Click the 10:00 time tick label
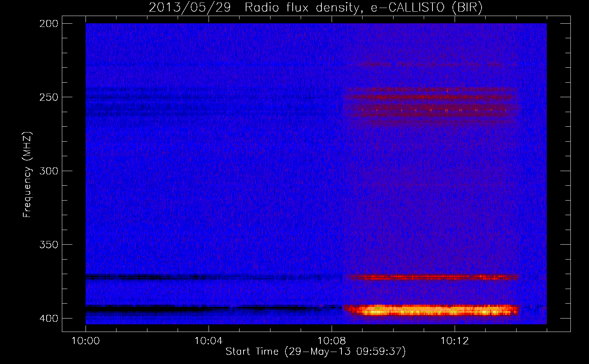The width and height of the screenshot is (589, 364). (86, 341)
